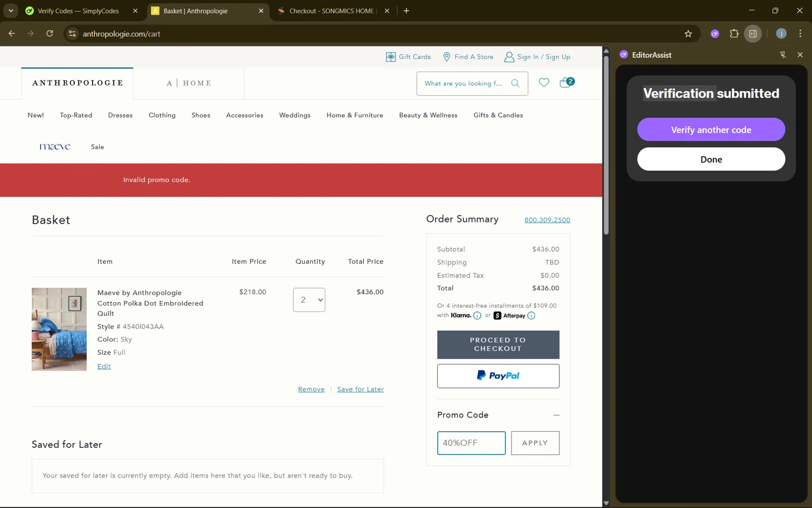The height and width of the screenshot is (508, 812).
Task: Click the Gift Cards link
Action: point(408,57)
